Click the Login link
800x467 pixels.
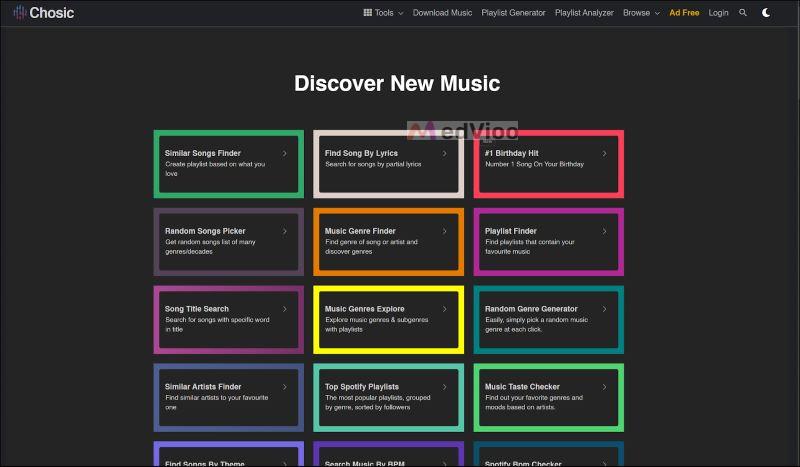(x=718, y=13)
